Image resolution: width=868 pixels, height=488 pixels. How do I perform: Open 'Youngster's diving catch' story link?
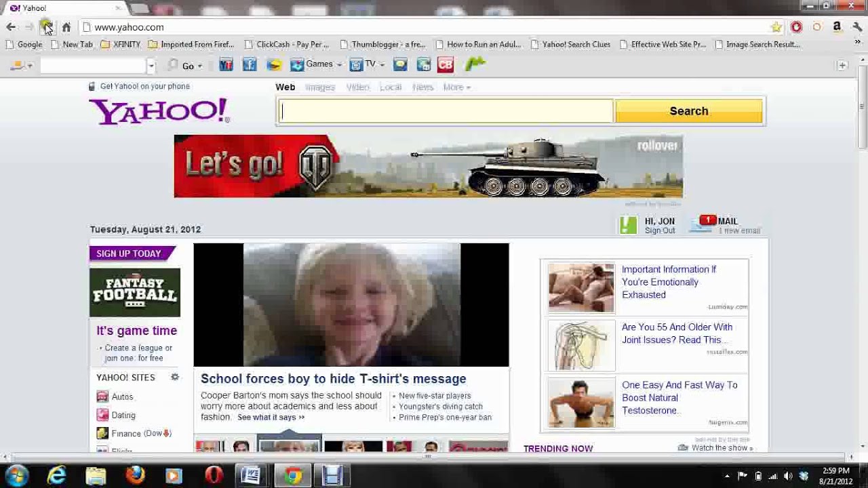[441, 407]
